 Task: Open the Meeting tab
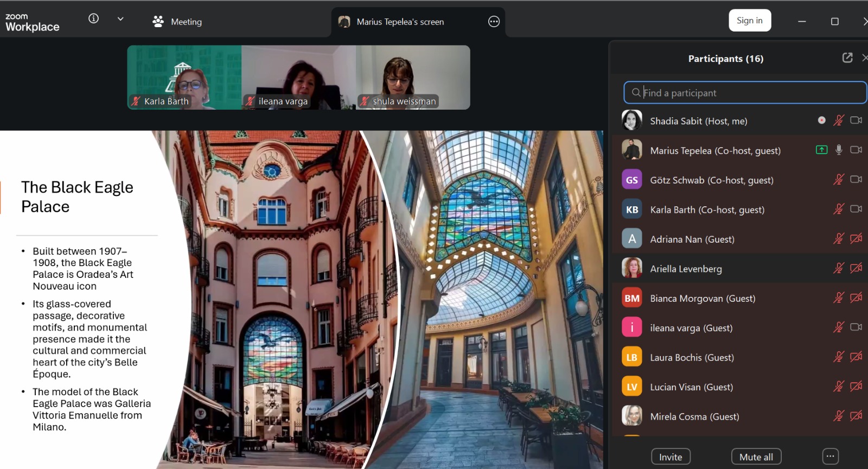click(177, 22)
